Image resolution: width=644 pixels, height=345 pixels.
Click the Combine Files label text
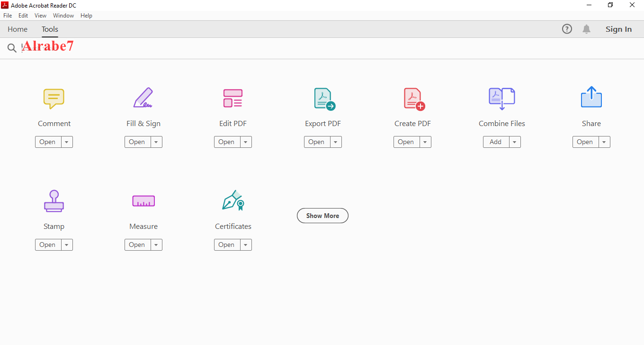[x=502, y=123]
